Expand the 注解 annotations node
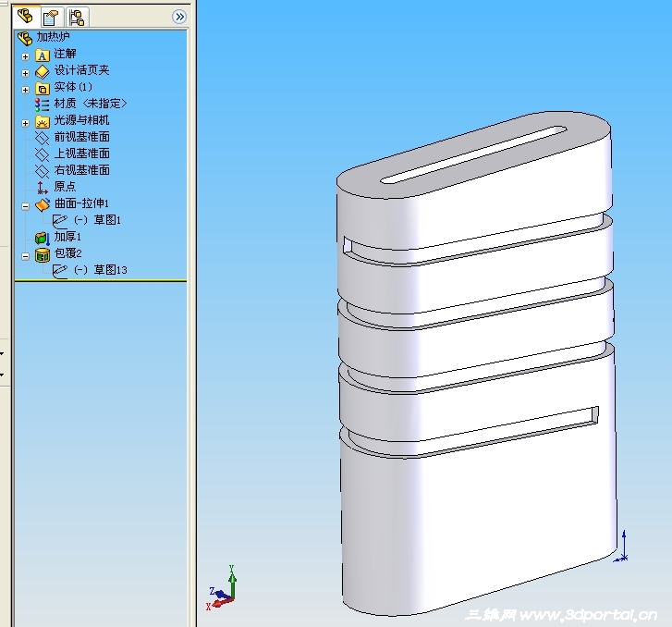Screen dimensions: 672x627 point(25,56)
